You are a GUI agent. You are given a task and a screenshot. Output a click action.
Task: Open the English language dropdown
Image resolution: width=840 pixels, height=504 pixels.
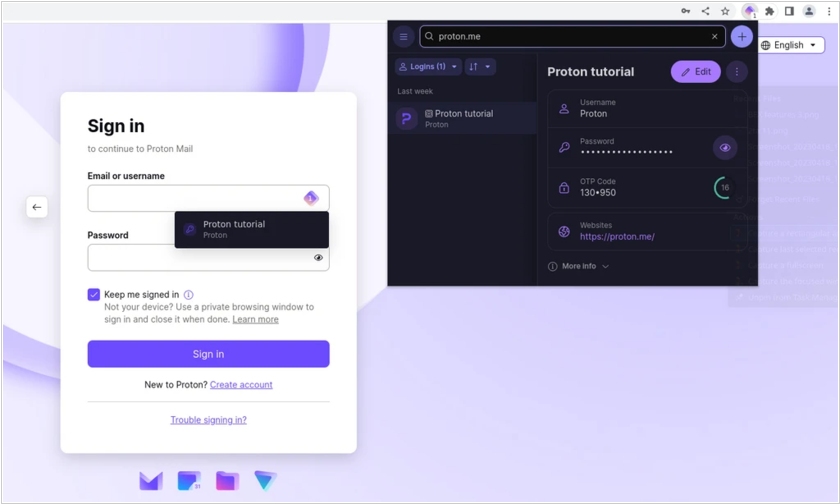click(x=788, y=45)
